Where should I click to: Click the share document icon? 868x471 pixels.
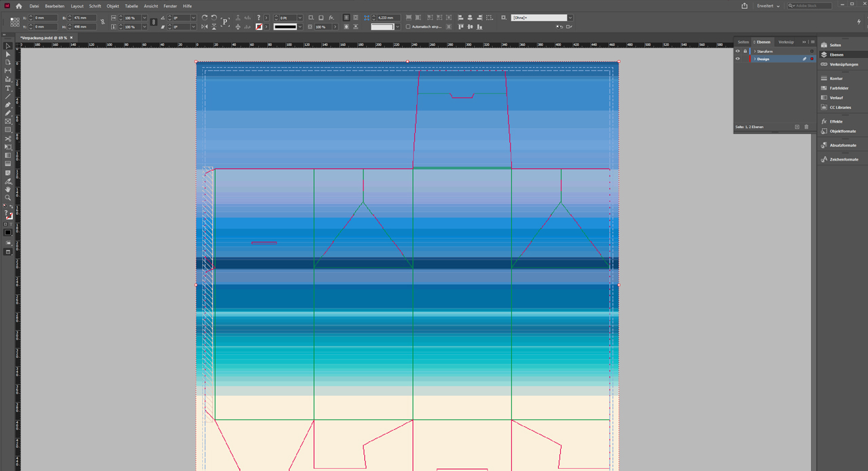(x=745, y=5)
